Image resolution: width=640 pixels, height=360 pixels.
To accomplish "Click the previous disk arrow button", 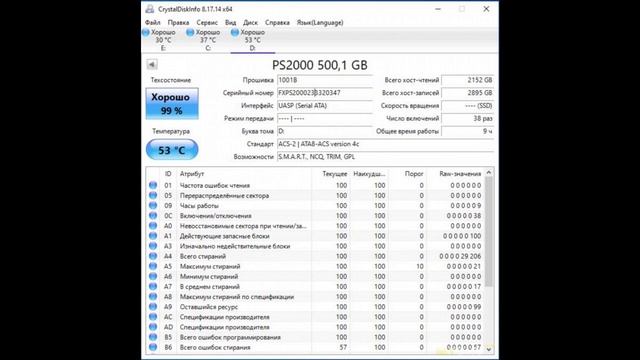I will click(152, 64).
